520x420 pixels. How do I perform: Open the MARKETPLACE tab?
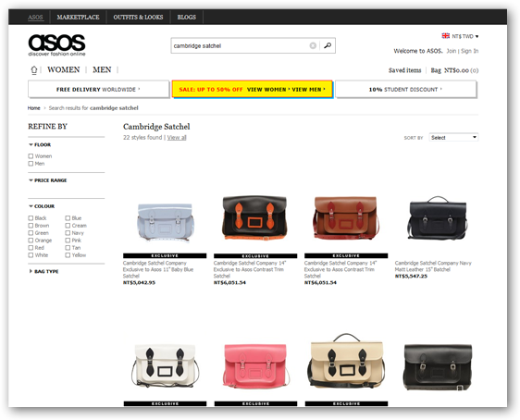(x=78, y=17)
